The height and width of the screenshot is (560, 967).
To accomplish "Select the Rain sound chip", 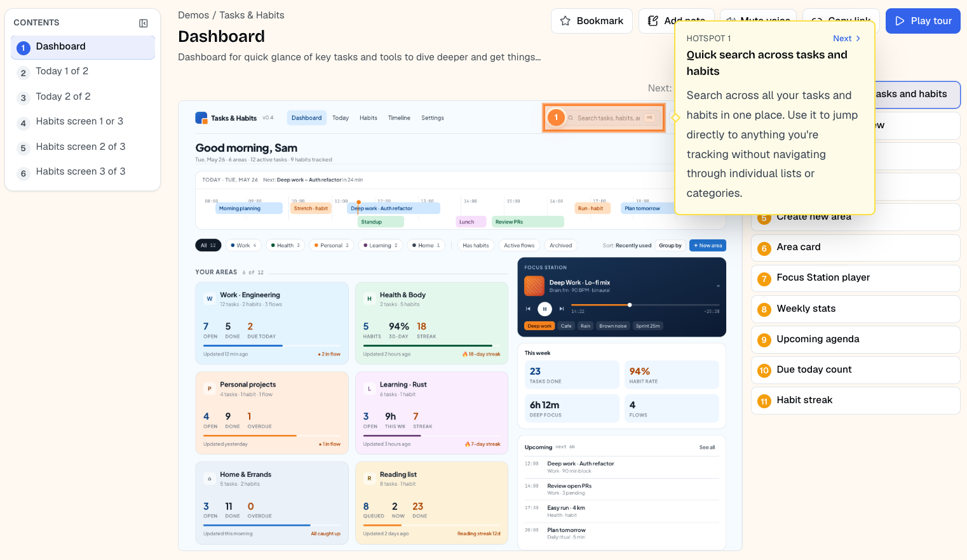I will click(586, 326).
